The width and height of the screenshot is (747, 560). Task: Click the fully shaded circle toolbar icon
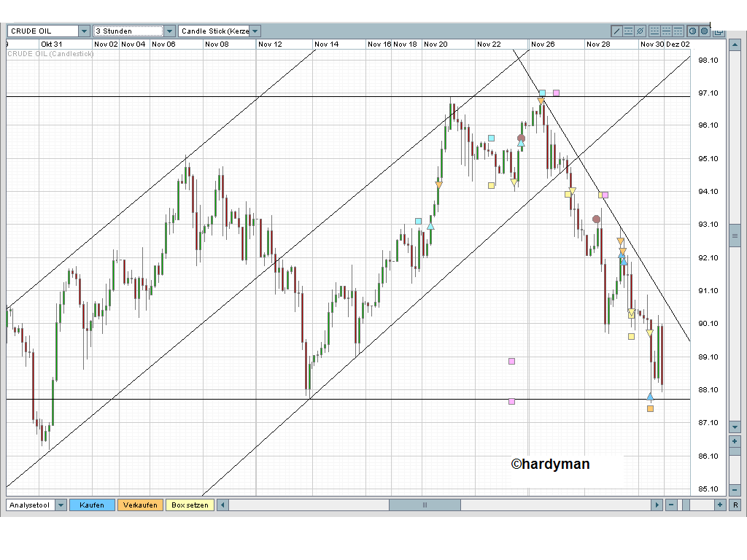704,31
